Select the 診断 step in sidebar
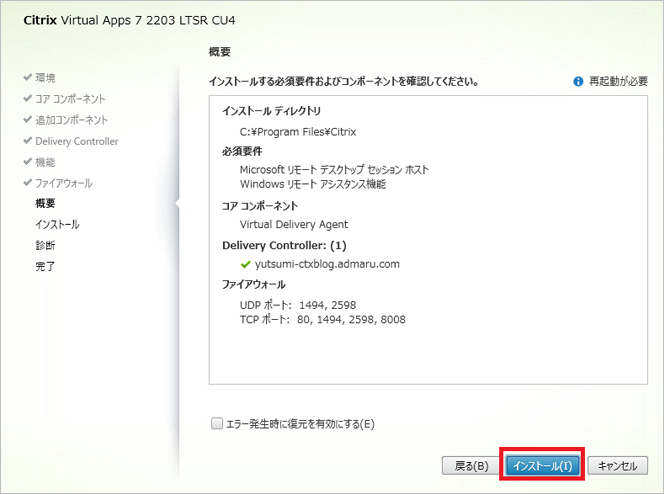This screenshot has width=664, height=494. (x=45, y=246)
